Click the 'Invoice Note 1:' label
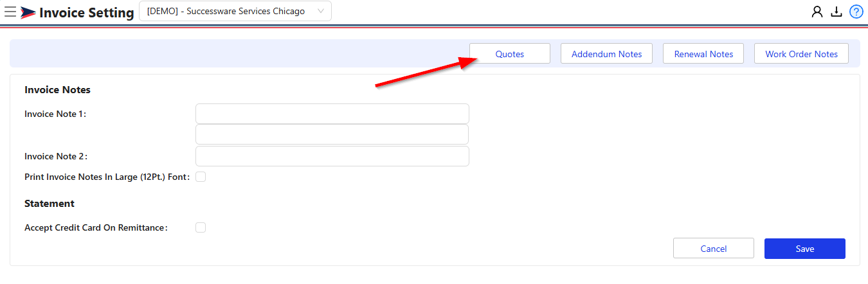 55,114
